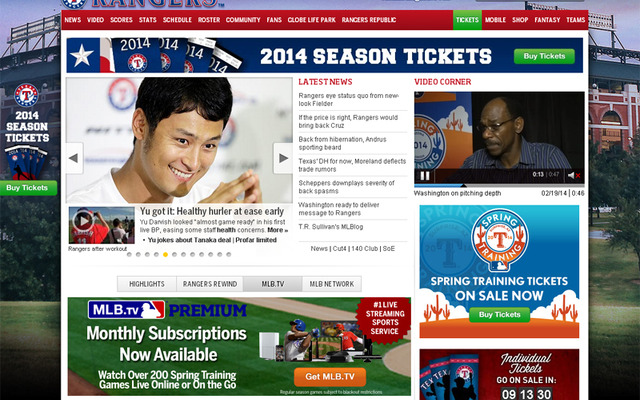This screenshot has height=400, width=640.
Task: Open the Roster menu item
Action: pyautogui.click(x=209, y=20)
